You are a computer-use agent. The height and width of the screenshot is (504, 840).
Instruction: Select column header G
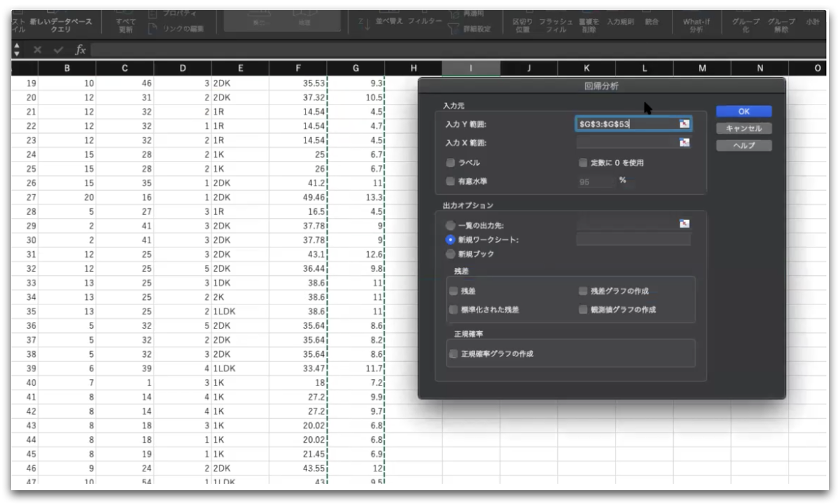(356, 68)
